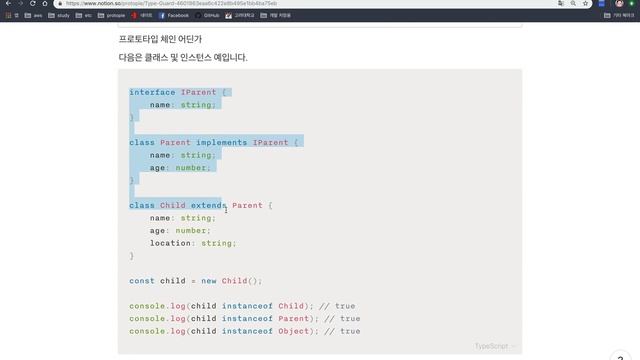Viewport: 640px width, 360px height.
Task: View site security lock info
Action: click(60, 3)
